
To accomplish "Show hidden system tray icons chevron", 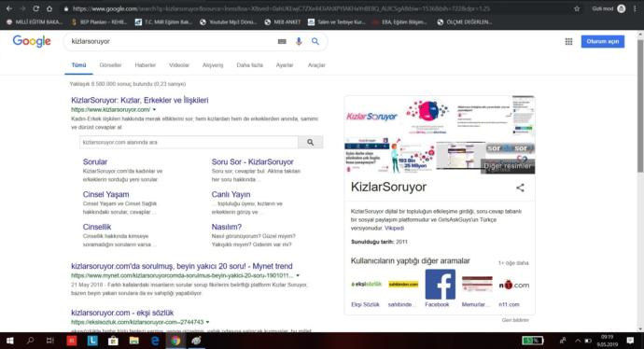I will 578,341.
